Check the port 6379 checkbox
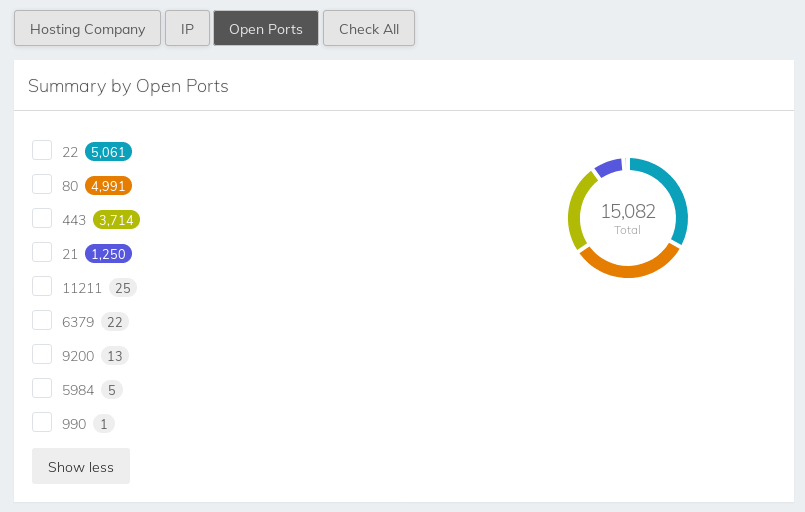805x512 pixels. (x=42, y=320)
